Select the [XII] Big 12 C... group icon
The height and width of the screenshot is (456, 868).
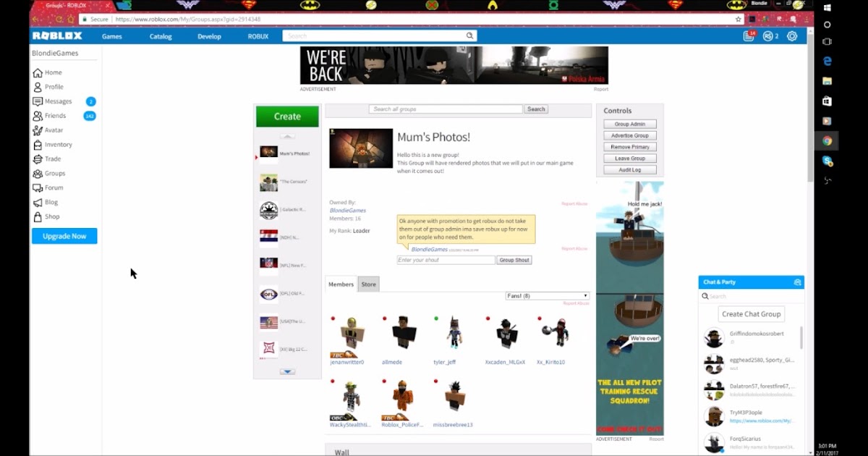pyautogui.click(x=268, y=350)
